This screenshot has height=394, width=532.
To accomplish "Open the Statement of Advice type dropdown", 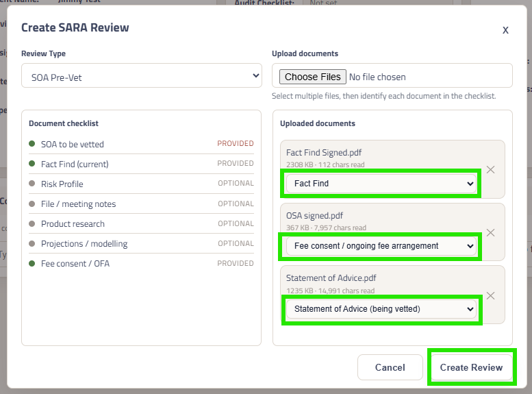I will click(381, 309).
